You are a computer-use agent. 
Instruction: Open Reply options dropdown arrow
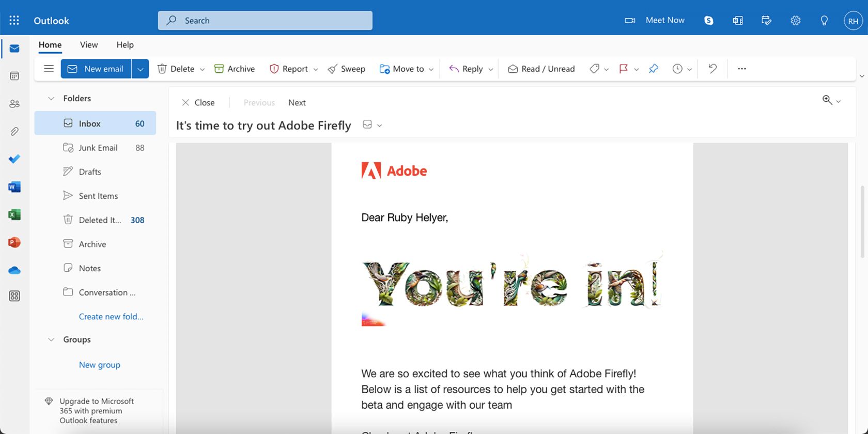[x=491, y=69]
